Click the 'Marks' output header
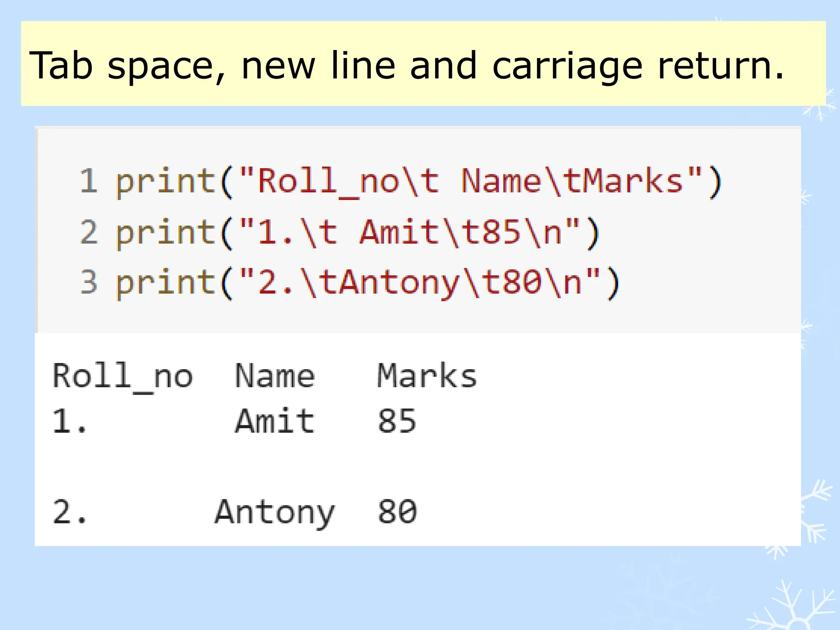This screenshot has height=630, width=840. [x=427, y=375]
